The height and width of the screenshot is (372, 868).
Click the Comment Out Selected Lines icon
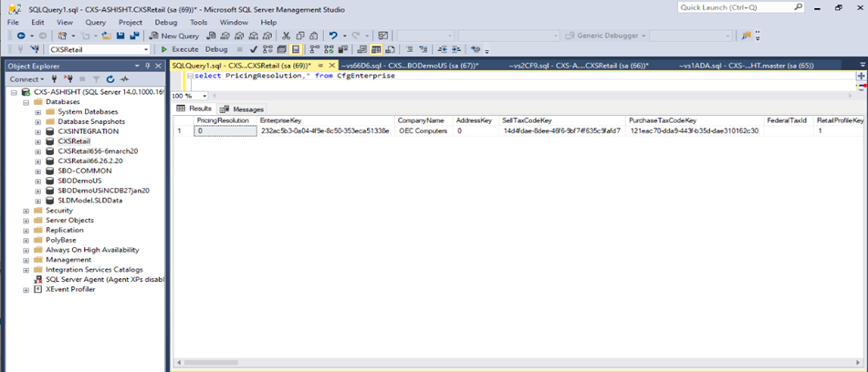tap(410, 49)
